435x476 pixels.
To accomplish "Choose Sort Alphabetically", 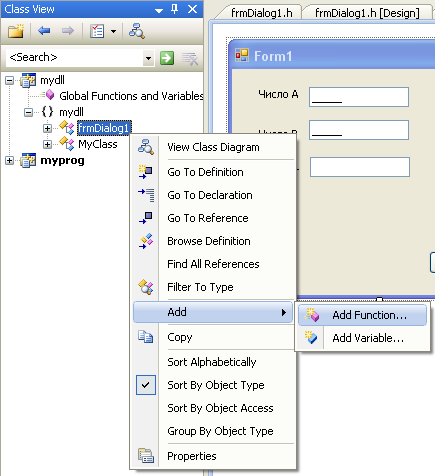I will [212, 362].
